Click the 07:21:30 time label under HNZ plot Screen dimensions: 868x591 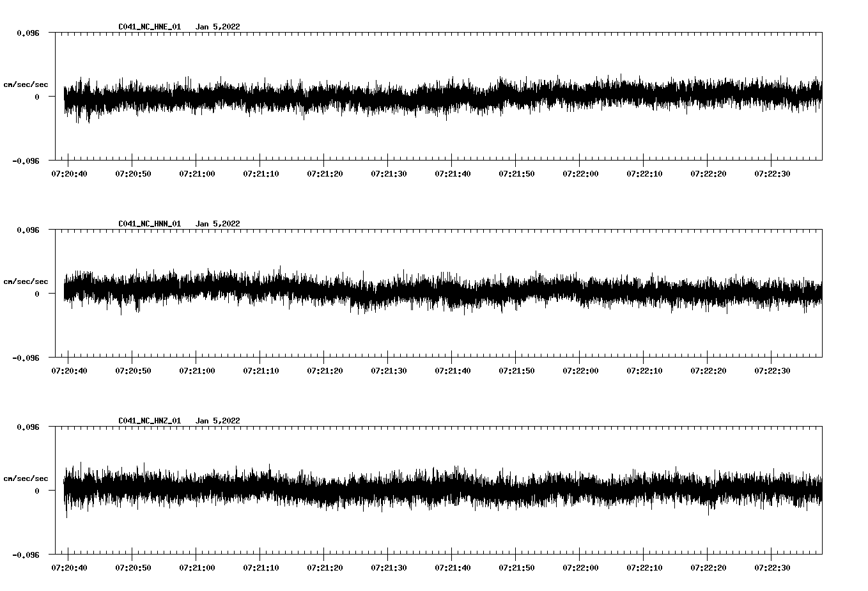point(389,568)
